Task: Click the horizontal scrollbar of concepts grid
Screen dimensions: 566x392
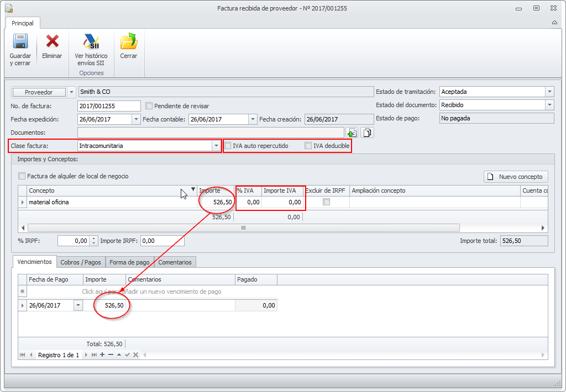Action: (x=243, y=227)
